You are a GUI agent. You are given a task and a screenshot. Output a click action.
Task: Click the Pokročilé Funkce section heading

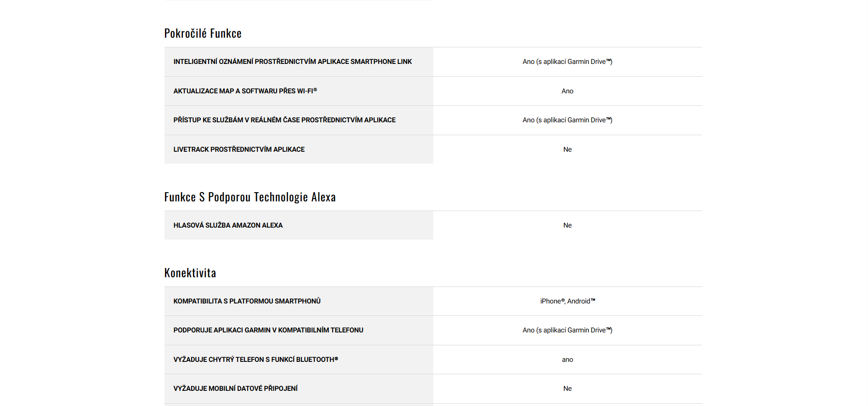203,34
